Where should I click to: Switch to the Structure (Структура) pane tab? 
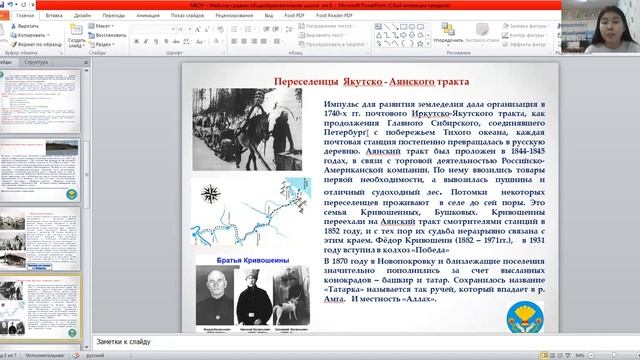pyautogui.click(x=36, y=62)
